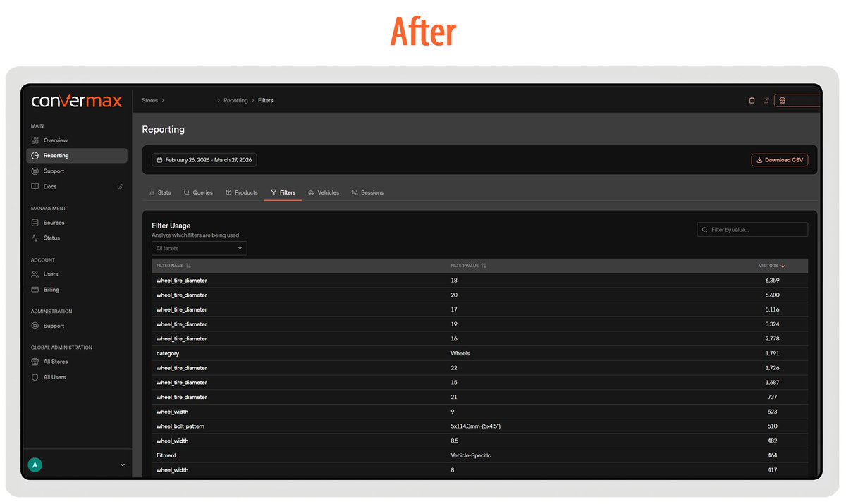Click the Users people icon under Account
This screenshot has width=846, height=504.
35,274
